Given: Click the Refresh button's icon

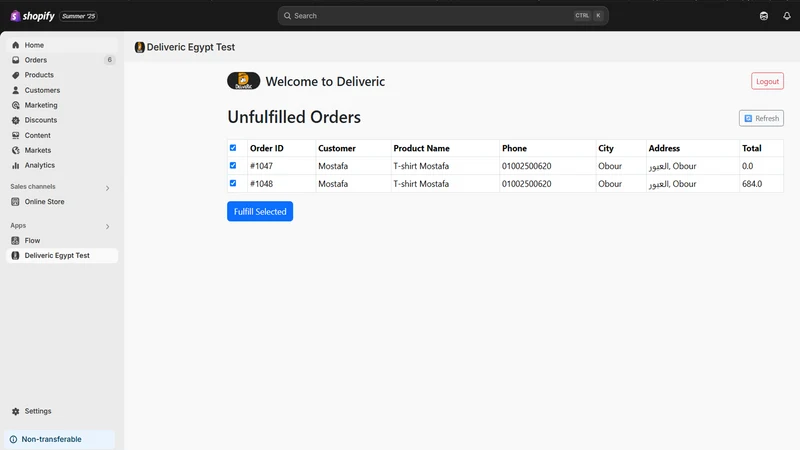Looking at the screenshot, I should coord(748,118).
